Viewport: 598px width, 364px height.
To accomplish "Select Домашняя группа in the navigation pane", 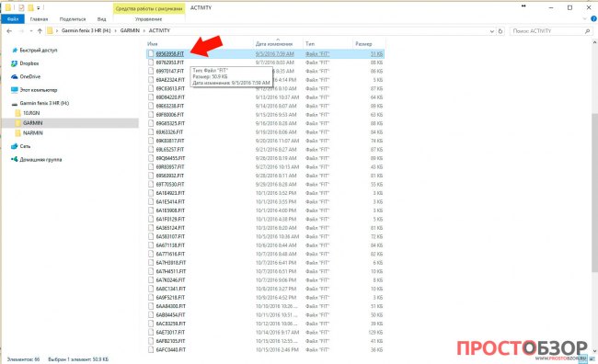I will coord(40,160).
